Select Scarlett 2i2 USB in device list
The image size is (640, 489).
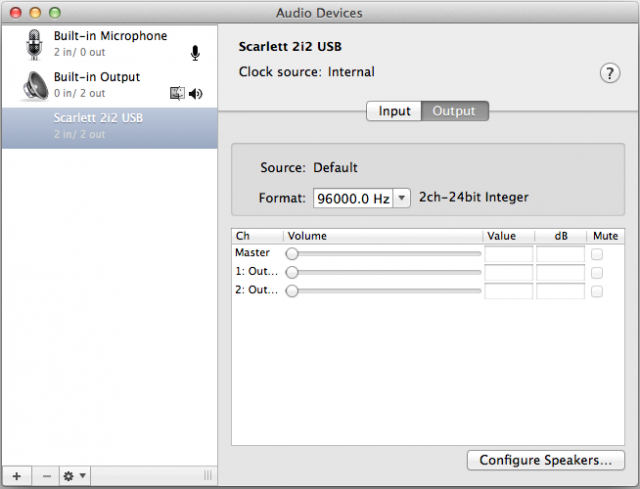[109, 128]
